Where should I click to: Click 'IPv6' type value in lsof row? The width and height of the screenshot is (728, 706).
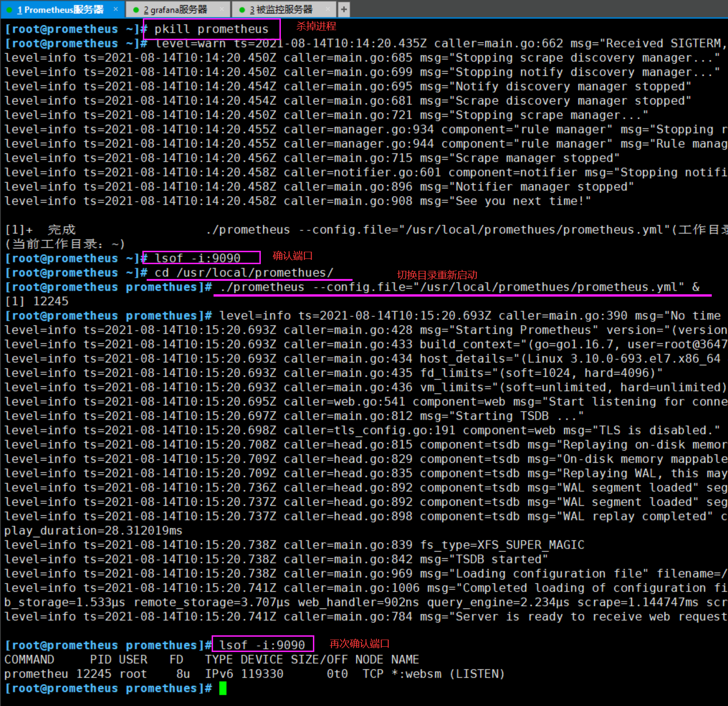pyautogui.click(x=219, y=674)
